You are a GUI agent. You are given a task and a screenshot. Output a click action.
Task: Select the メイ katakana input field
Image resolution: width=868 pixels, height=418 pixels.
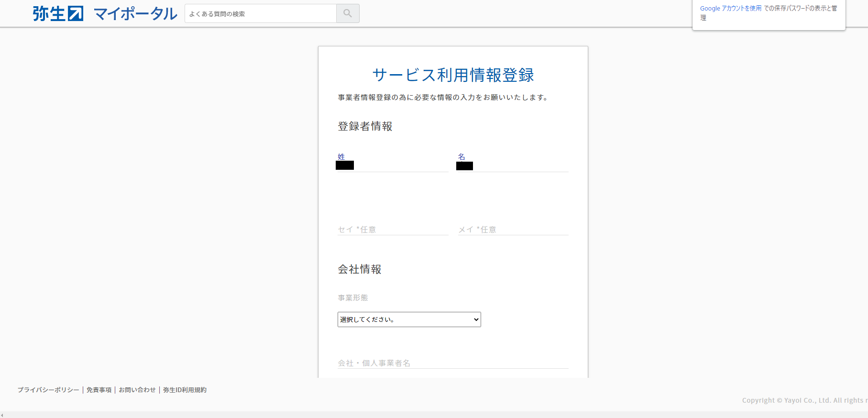(x=513, y=230)
